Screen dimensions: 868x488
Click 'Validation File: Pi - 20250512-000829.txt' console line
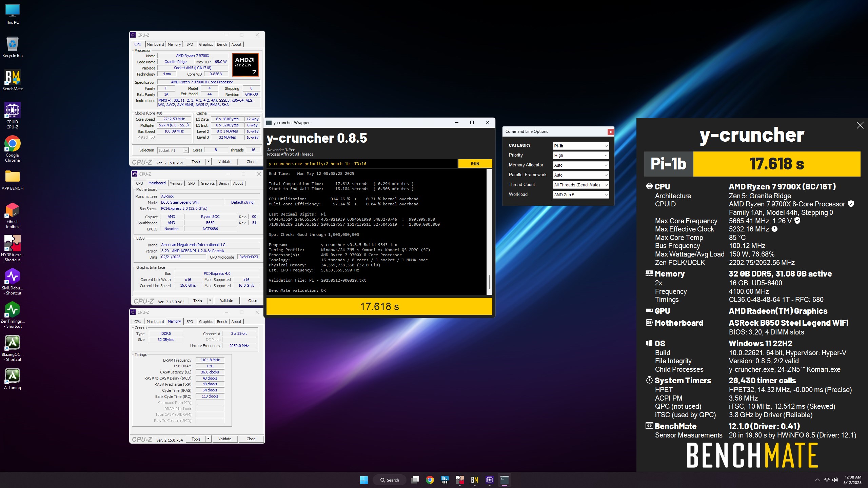coord(317,280)
